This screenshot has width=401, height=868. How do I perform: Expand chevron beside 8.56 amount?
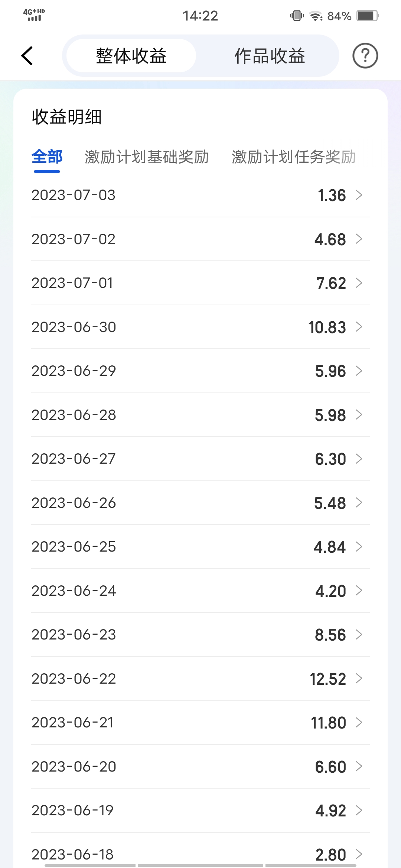[359, 635]
